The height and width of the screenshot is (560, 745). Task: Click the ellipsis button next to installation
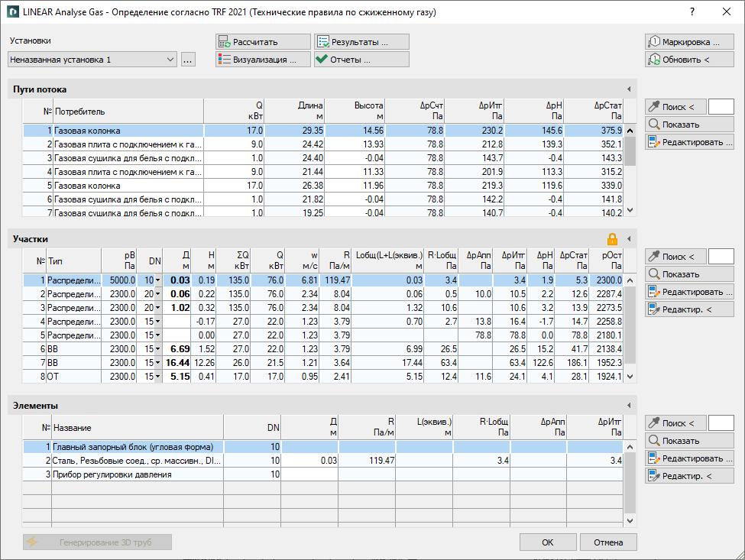point(188,60)
